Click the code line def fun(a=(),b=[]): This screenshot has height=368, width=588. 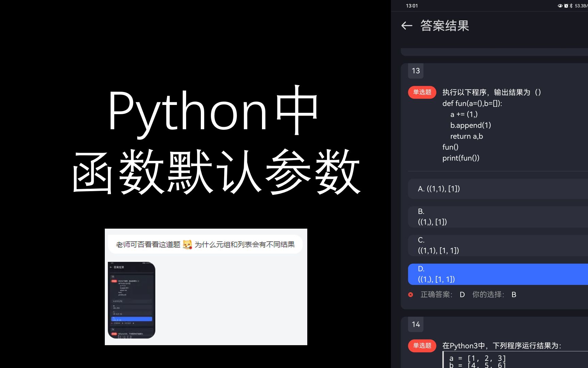coord(472,104)
